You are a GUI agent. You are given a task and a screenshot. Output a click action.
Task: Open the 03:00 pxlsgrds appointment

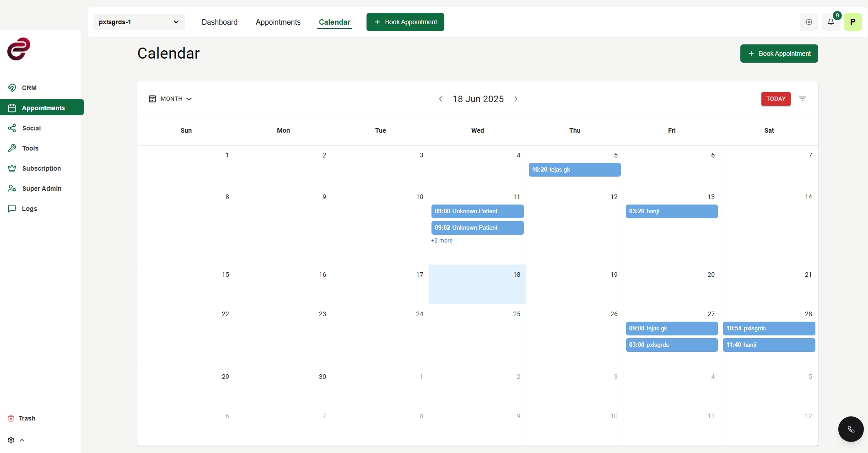672,345
